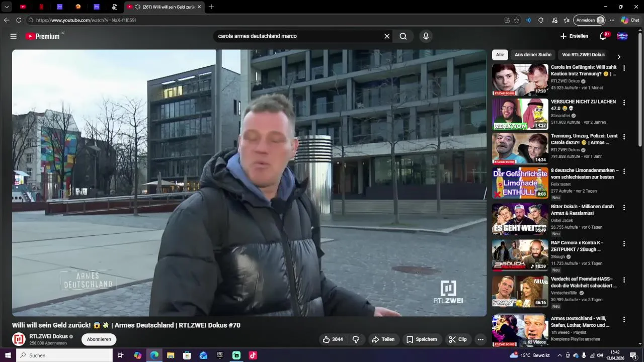Open options for Ritter Doku's video
The image size is (644, 362).
pyautogui.click(x=624, y=207)
